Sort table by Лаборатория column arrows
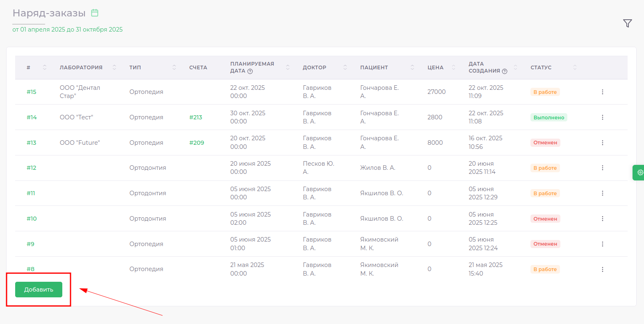Viewport: 644px width, 324px height. pyautogui.click(x=114, y=67)
